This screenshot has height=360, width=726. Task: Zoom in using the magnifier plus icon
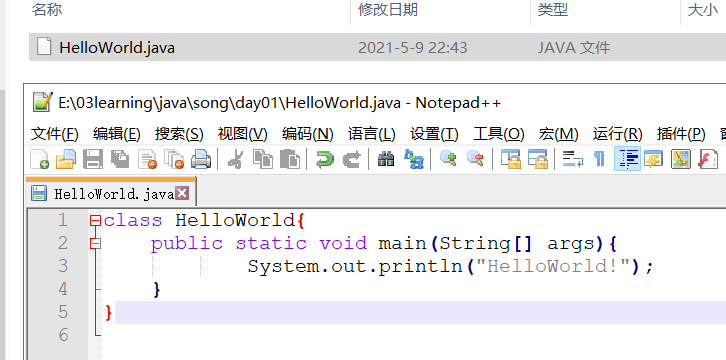tap(448, 159)
